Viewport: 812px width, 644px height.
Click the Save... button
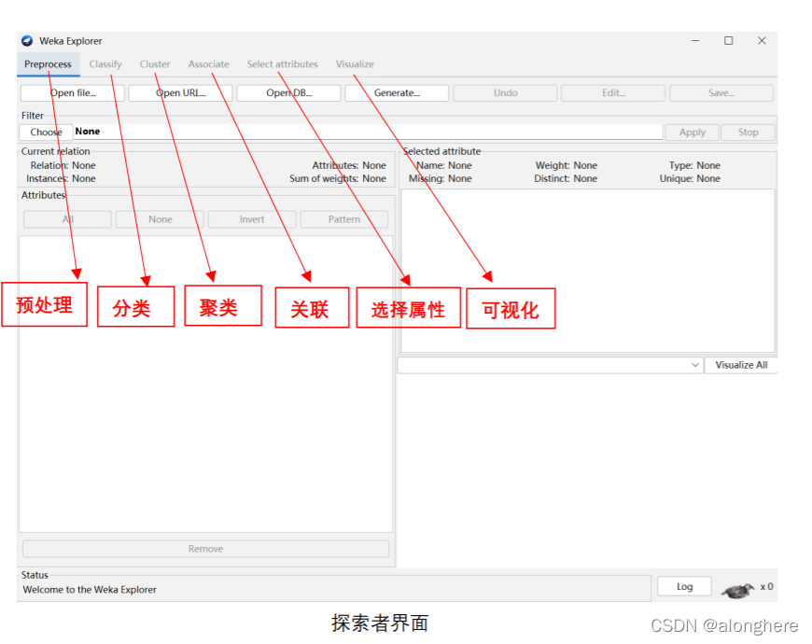tap(721, 93)
